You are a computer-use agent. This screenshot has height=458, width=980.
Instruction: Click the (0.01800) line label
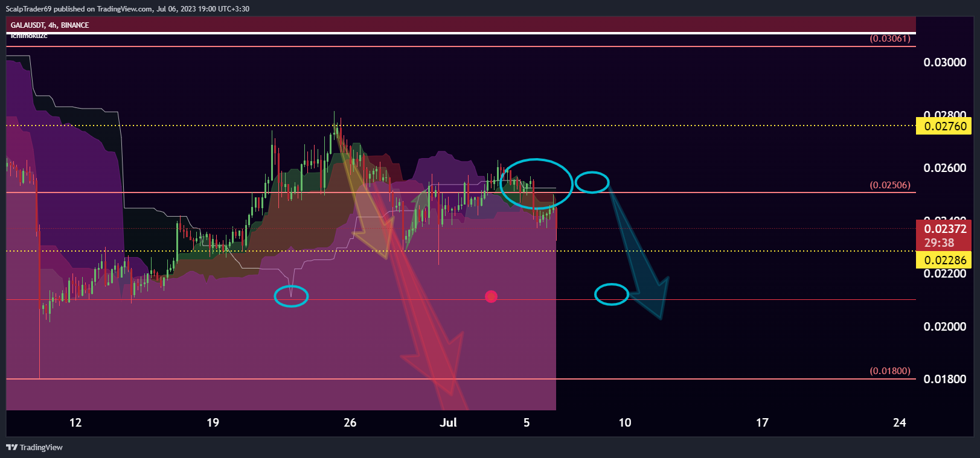pyautogui.click(x=890, y=371)
